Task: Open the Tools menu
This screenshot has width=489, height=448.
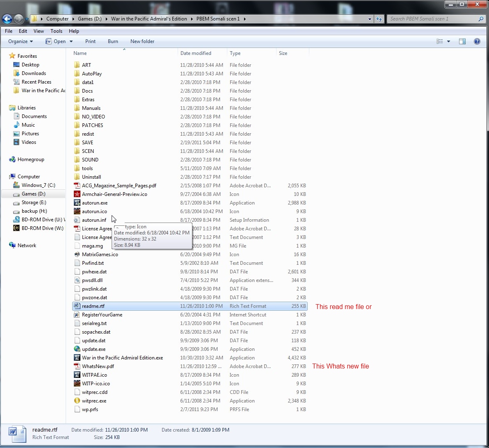Action: (x=57, y=31)
